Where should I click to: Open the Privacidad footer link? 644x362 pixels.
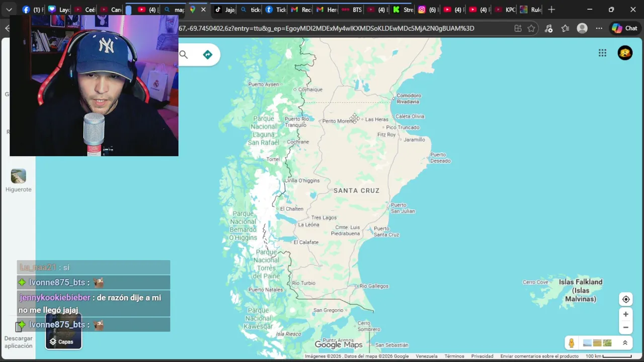[x=482, y=356]
